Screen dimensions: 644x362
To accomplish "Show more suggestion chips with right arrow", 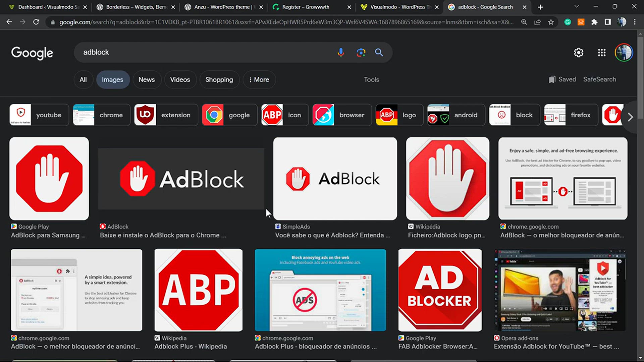I will point(630,117).
